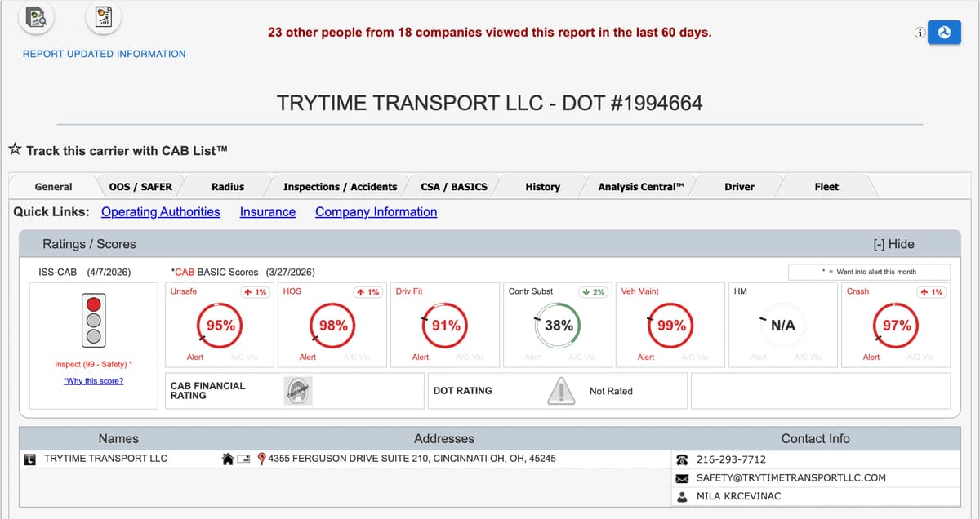The width and height of the screenshot is (980, 519).
Task: Click the DOT Rating warning triangle icon
Action: 561,391
